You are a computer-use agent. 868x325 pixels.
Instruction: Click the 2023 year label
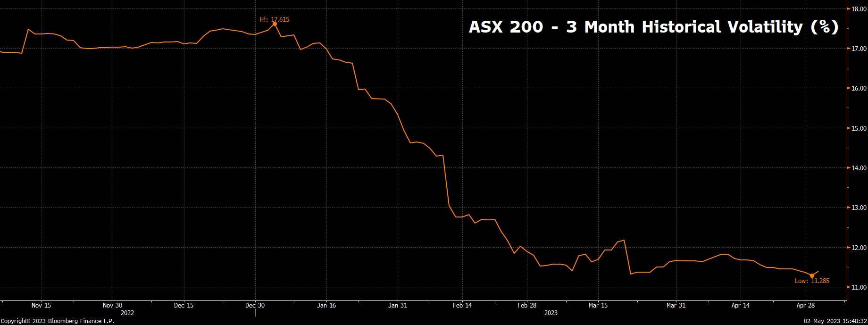tap(551, 313)
